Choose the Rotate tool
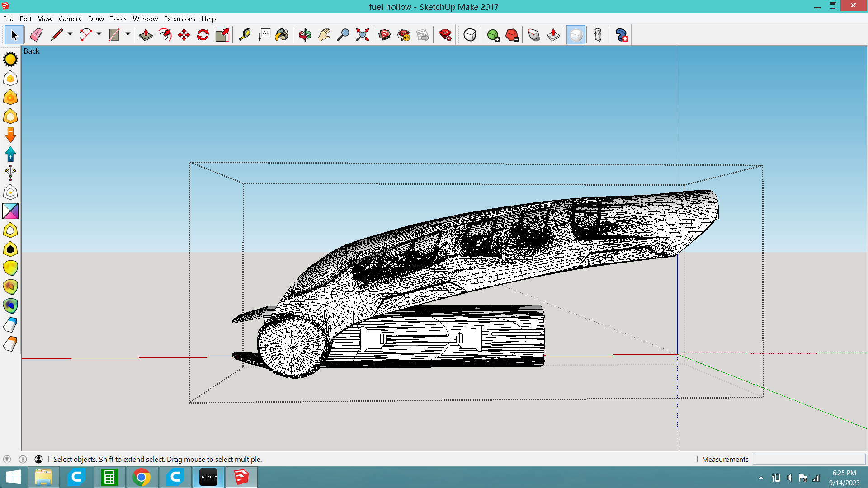This screenshot has height=488, width=868. (x=203, y=35)
